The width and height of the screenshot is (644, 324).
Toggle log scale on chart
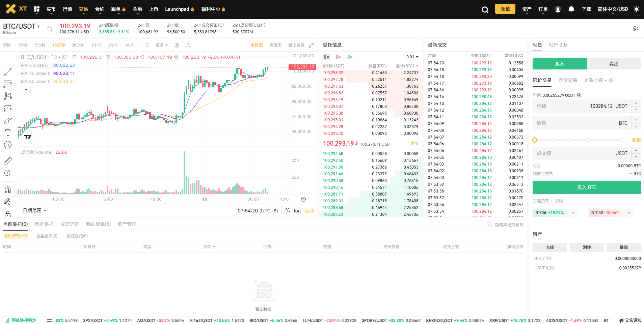(x=297, y=211)
